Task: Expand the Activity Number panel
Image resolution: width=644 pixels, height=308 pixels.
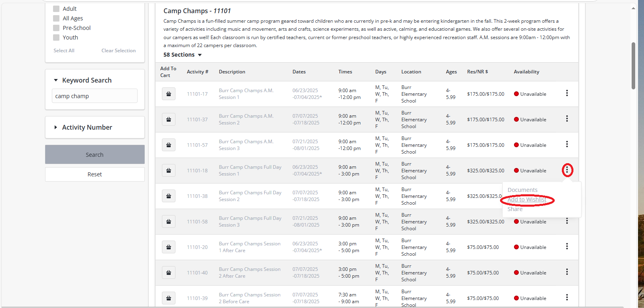Action: [56, 127]
